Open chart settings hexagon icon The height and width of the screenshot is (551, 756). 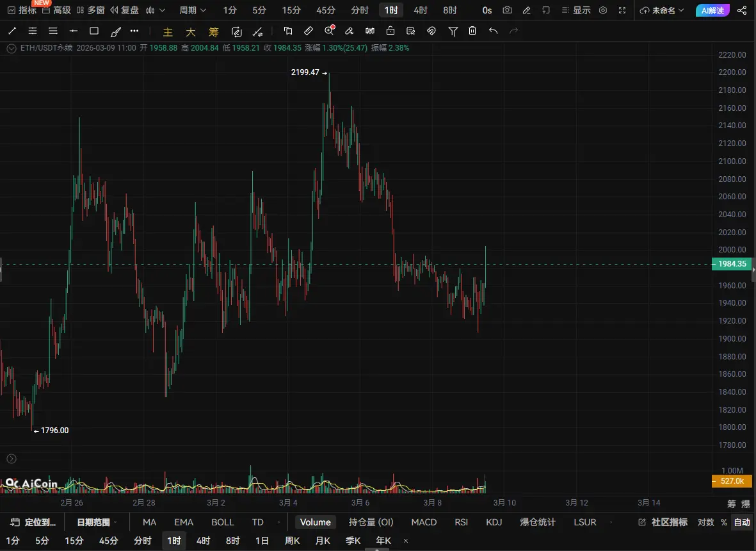[602, 10]
